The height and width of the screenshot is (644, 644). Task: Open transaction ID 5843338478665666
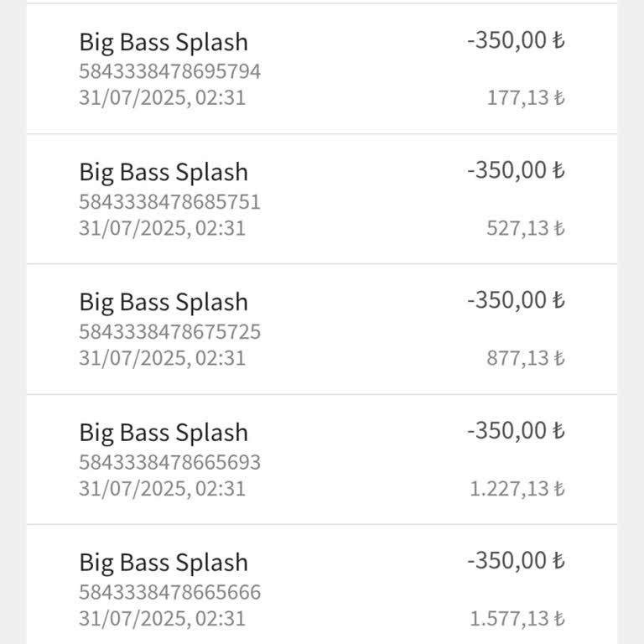pyautogui.click(x=169, y=593)
